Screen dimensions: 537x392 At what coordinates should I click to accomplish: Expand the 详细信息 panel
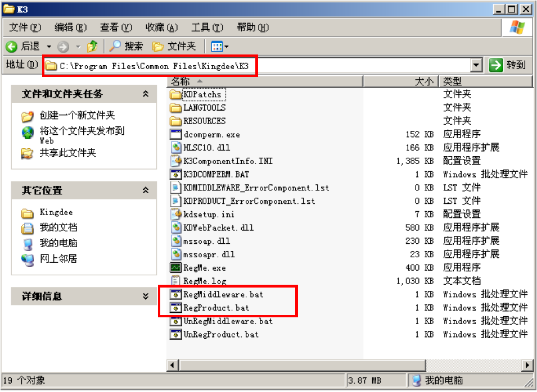[x=146, y=296]
